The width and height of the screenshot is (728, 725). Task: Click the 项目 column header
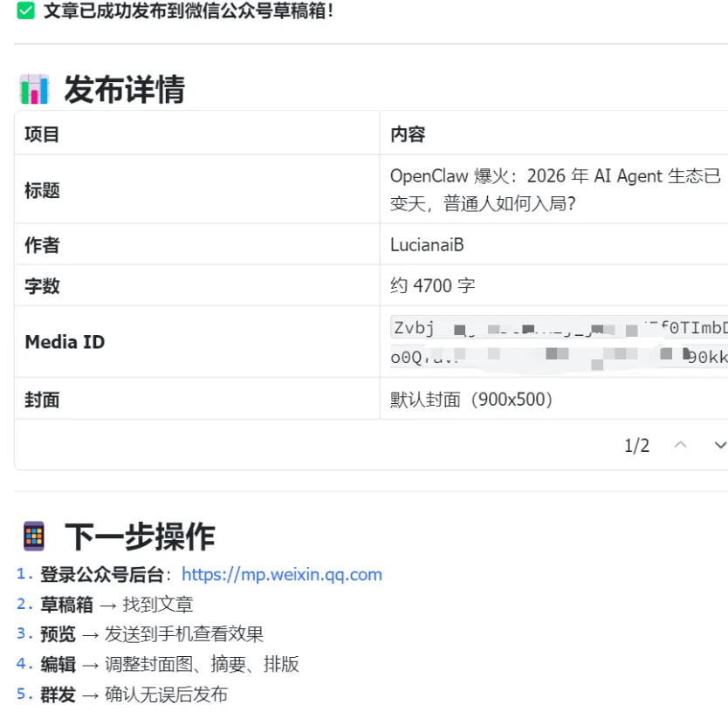point(42,134)
